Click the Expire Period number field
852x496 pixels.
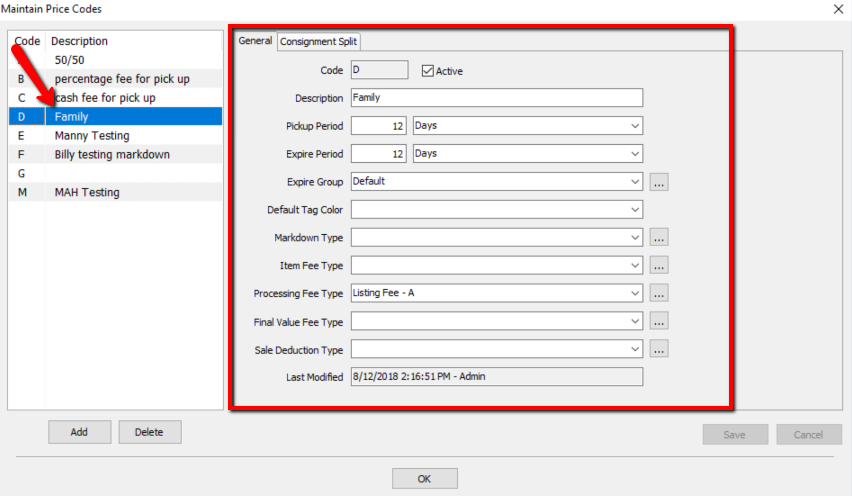coord(378,154)
